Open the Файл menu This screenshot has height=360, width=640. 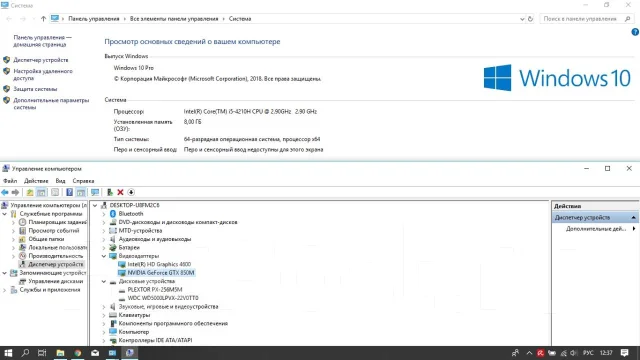(x=10, y=181)
